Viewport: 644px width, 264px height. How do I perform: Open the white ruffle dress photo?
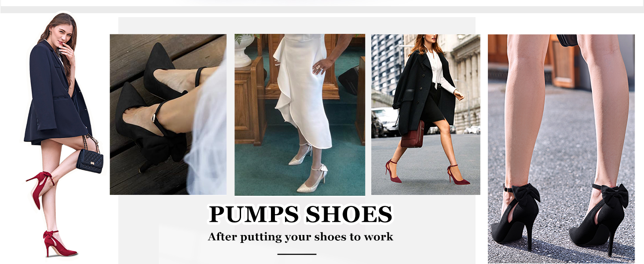pyautogui.click(x=300, y=115)
